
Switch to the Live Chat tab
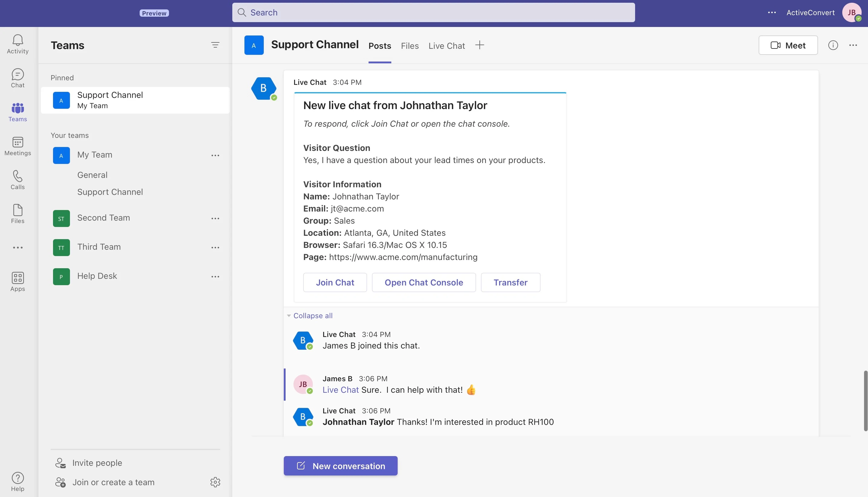446,45
